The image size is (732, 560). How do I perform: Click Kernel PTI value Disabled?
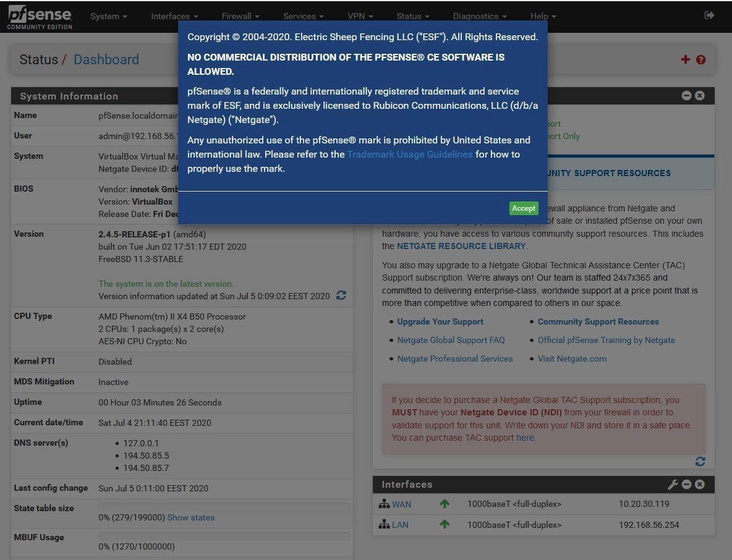115,362
